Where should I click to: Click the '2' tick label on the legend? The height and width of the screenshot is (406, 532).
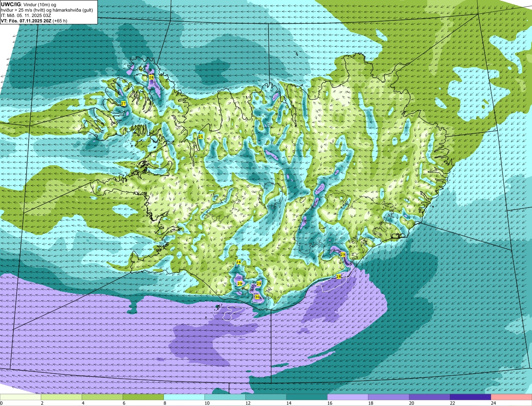(x=42, y=403)
